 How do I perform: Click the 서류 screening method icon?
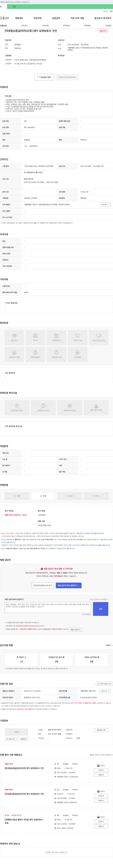click(17, 496)
